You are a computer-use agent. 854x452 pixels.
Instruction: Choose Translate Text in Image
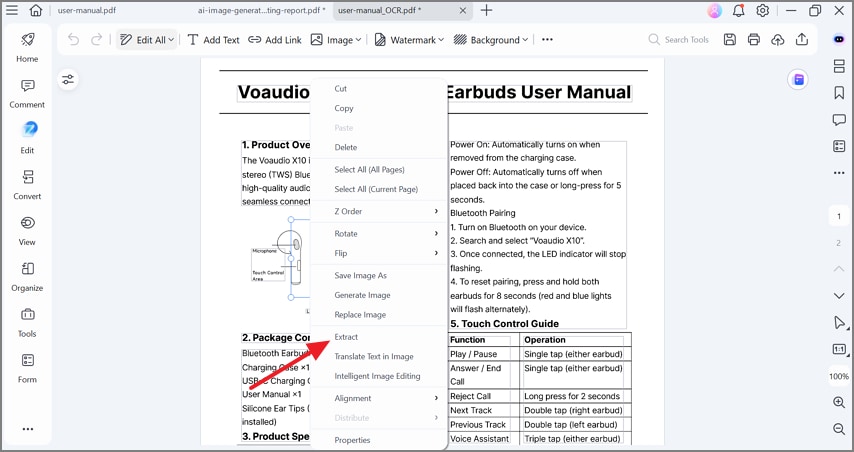pos(379,357)
